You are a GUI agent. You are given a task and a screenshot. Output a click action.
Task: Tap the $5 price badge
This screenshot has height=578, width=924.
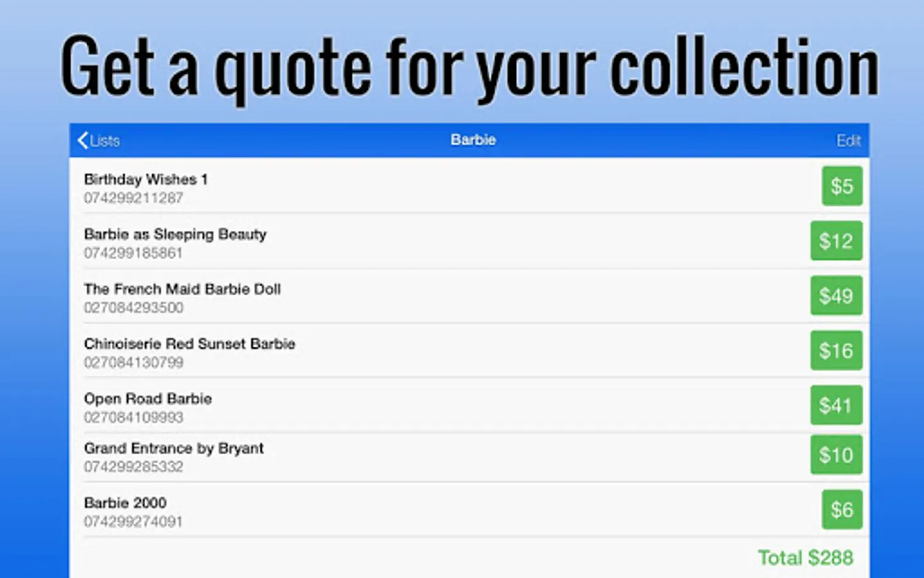click(x=842, y=186)
